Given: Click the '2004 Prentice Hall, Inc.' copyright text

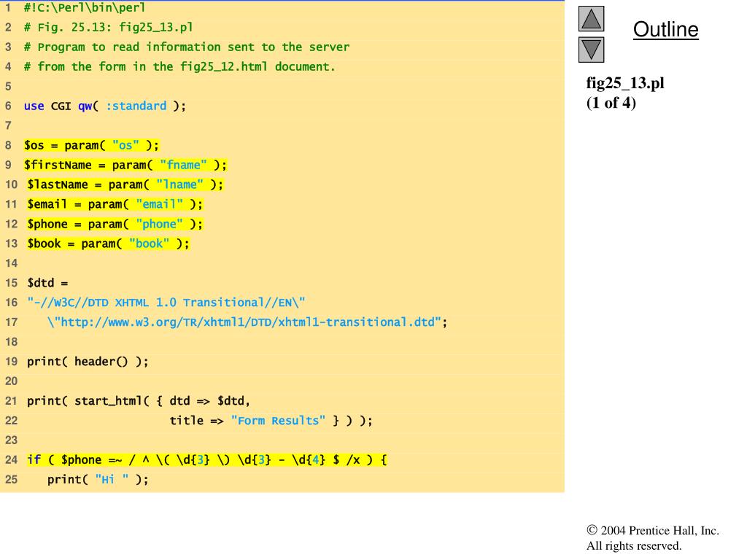Looking at the screenshot, I should point(653,531).
